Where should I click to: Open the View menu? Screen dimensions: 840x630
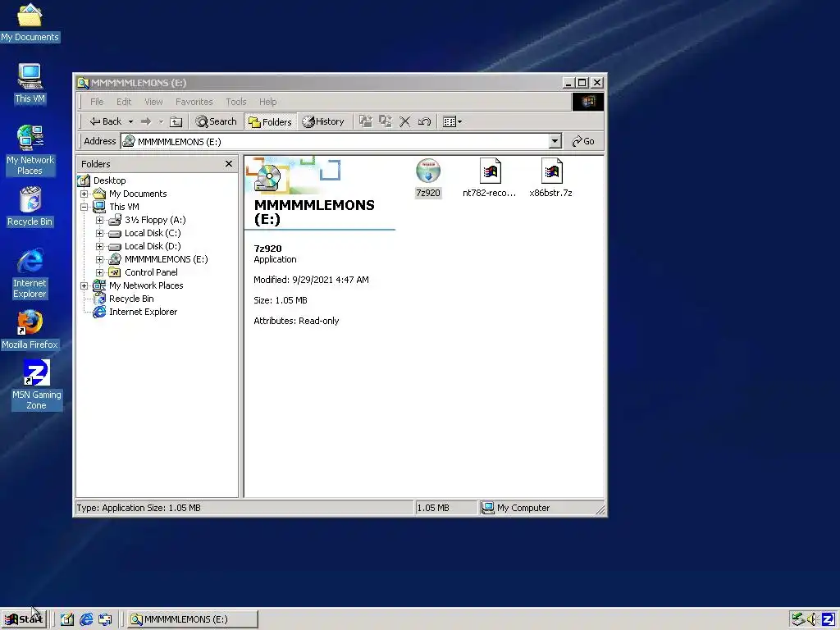pos(153,102)
